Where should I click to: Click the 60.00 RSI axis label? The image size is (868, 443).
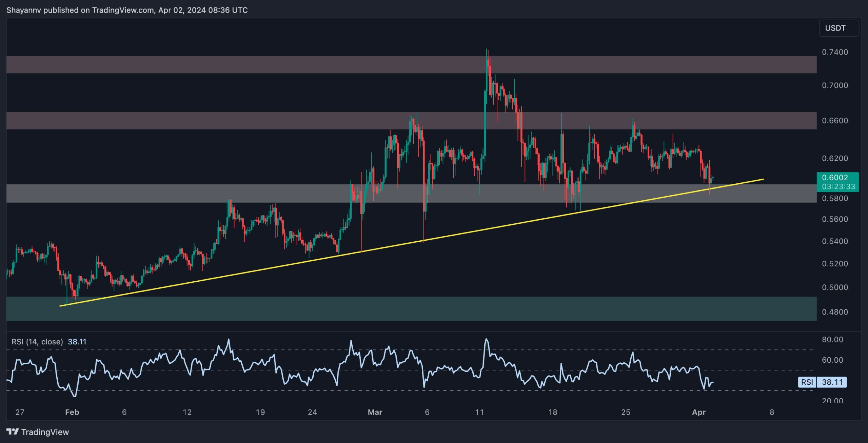coord(832,360)
